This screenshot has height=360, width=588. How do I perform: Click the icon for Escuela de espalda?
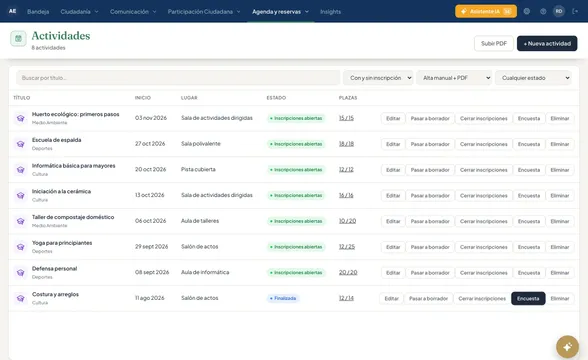click(x=21, y=144)
